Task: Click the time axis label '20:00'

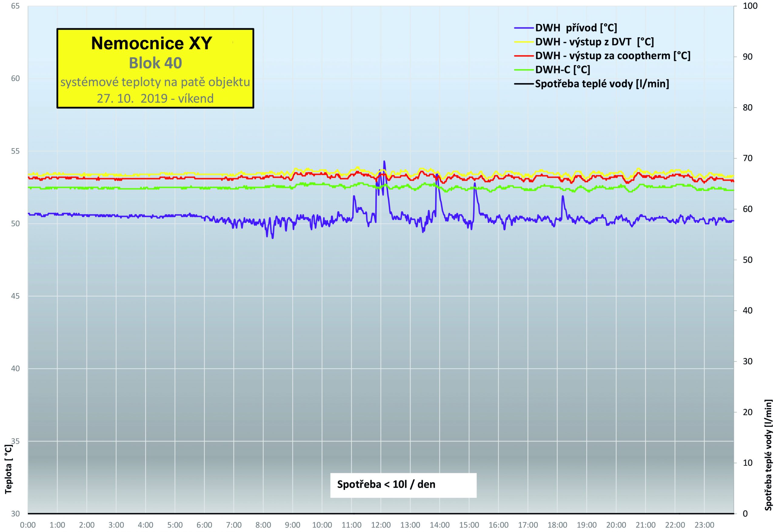Action: (616, 525)
